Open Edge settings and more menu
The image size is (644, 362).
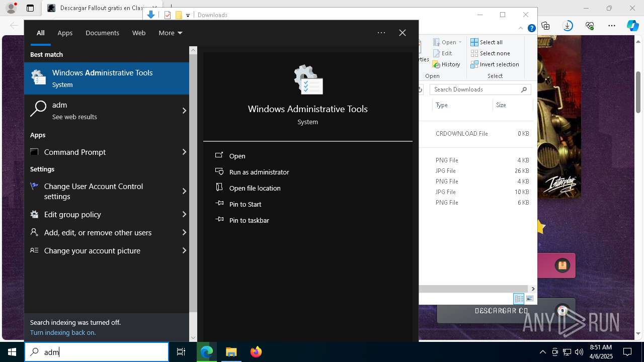(612, 26)
